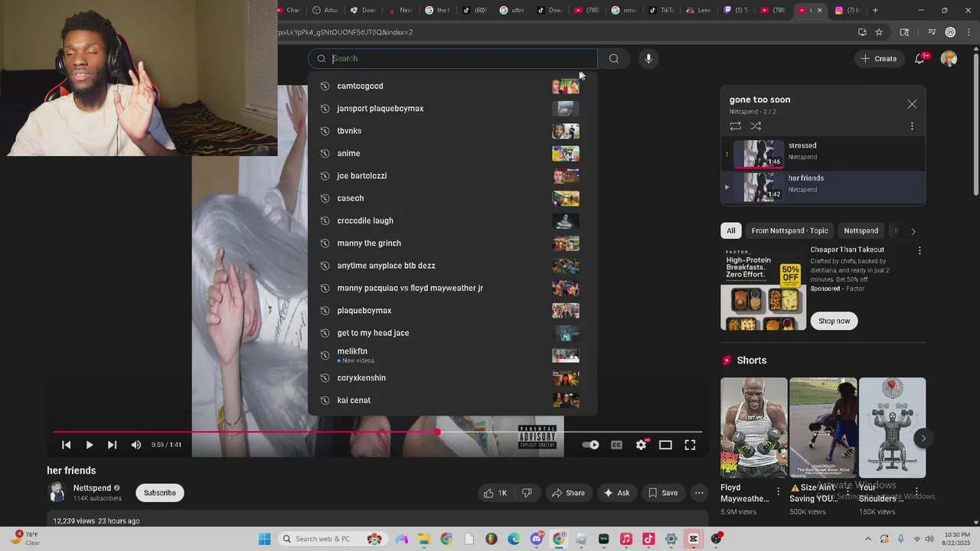Image resolution: width=980 pixels, height=551 pixels.
Task: Select 'melikftn' suggestion
Action: 452,355
